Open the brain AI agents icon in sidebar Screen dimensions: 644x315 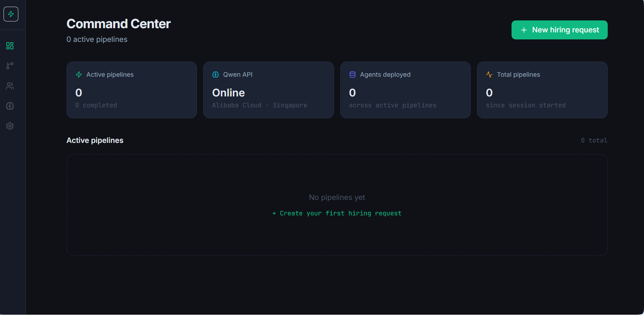coord(10,106)
